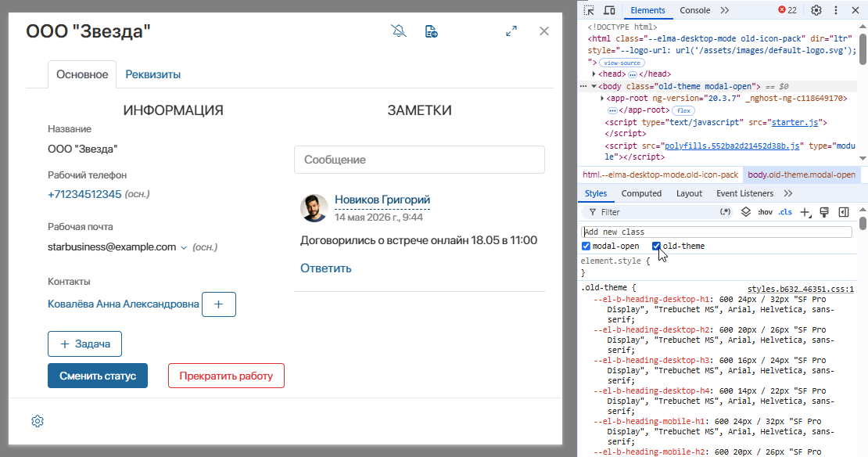Show more Styles subtabs after Event Listeners
The image size is (868, 457).
(788, 193)
